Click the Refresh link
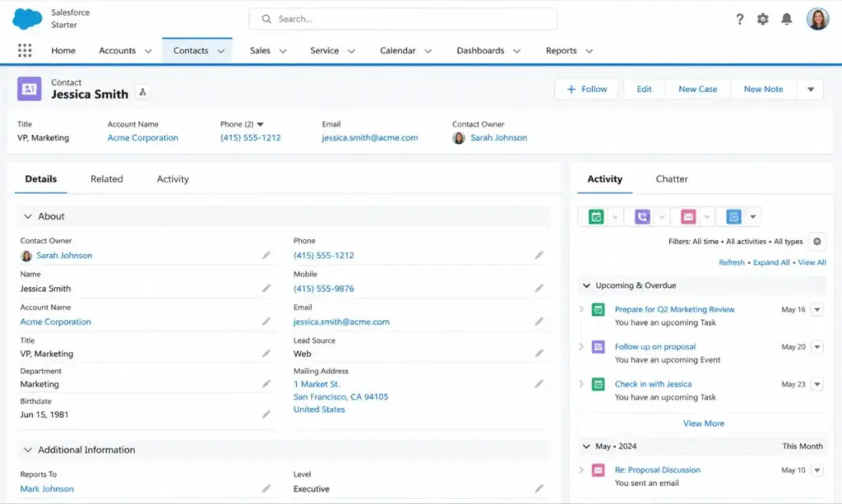 731,262
